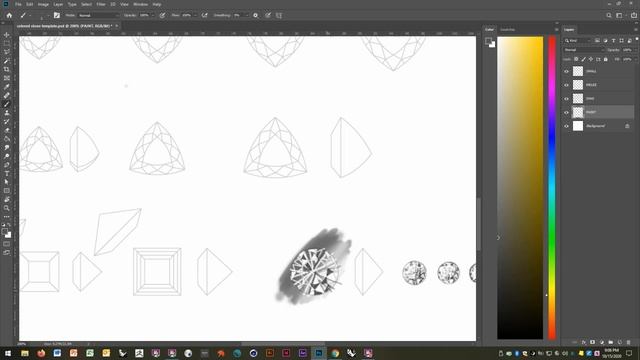The height and width of the screenshot is (360, 640).
Task: Open the File menu
Action: 18,4
